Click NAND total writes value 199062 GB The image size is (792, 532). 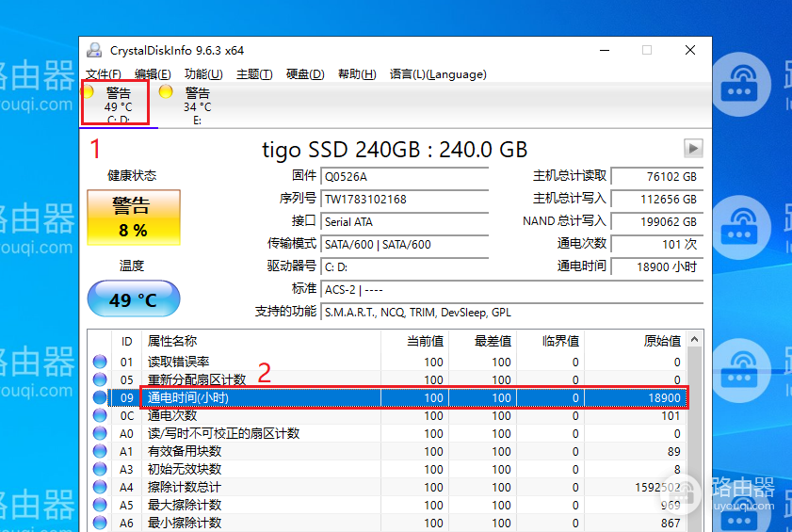[x=657, y=222]
